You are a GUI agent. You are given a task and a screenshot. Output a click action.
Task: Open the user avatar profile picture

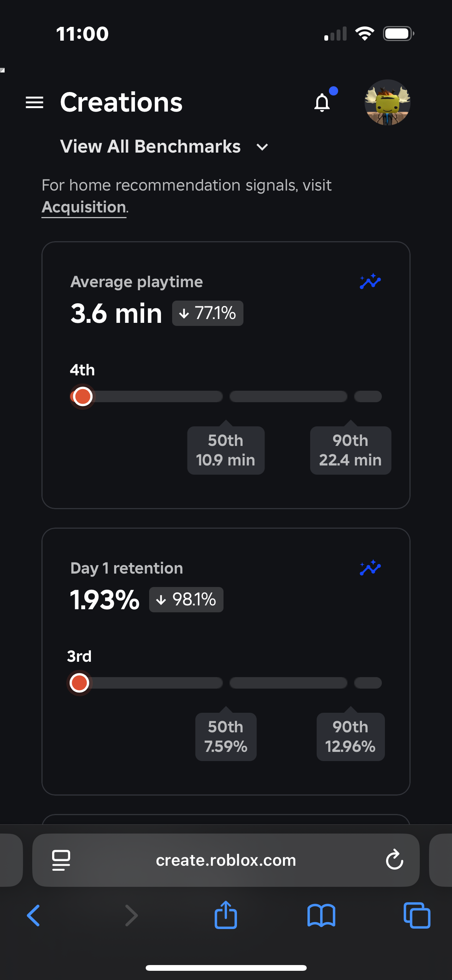[387, 103]
